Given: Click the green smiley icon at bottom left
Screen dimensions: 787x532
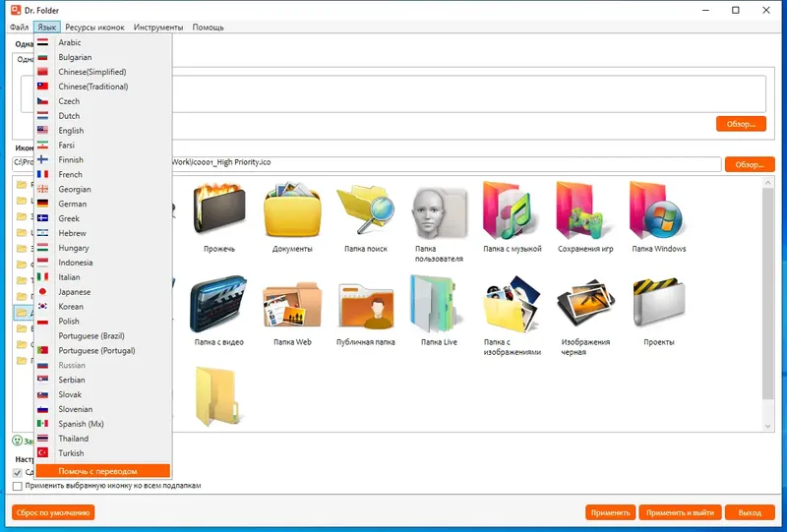Looking at the screenshot, I should [17, 441].
